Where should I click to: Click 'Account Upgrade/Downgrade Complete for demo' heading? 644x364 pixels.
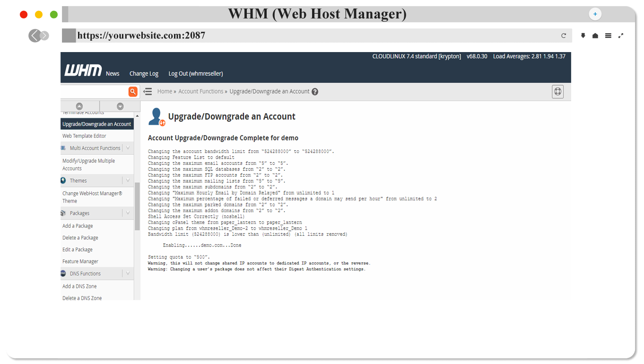point(223,138)
